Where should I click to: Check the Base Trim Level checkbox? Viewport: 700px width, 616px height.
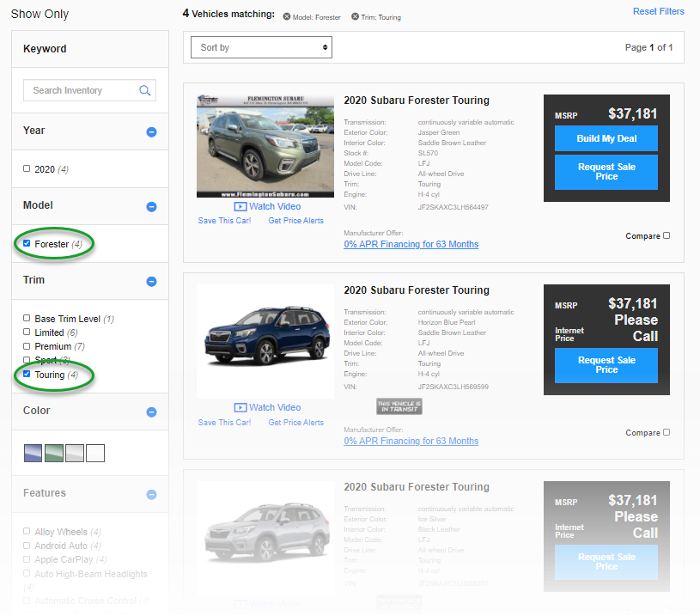click(x=27, y=318)
